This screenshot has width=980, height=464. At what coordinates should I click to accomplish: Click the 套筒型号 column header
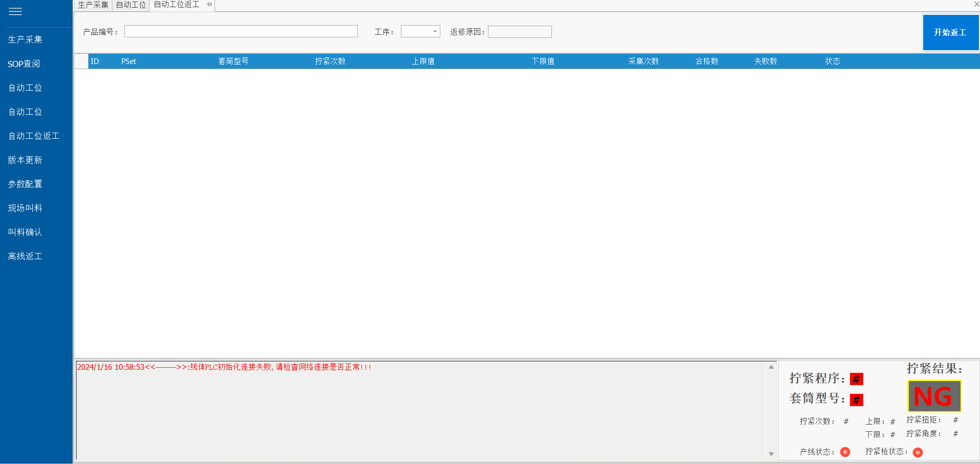(x=233, y=61)
